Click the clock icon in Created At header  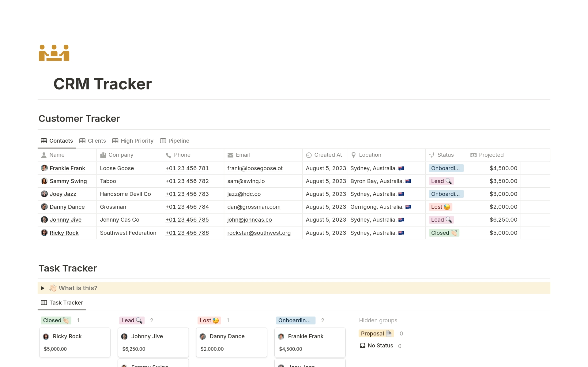pyautogui.click(x=309, y=155)
